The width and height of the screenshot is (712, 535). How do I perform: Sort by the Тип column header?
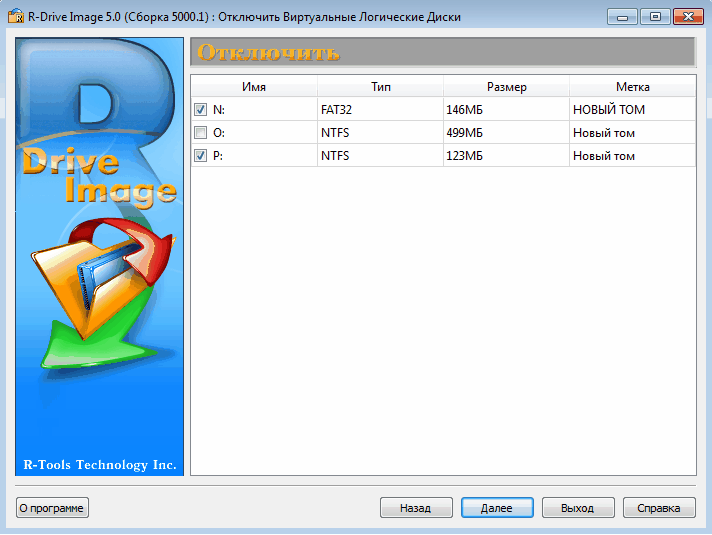[381, 86]
